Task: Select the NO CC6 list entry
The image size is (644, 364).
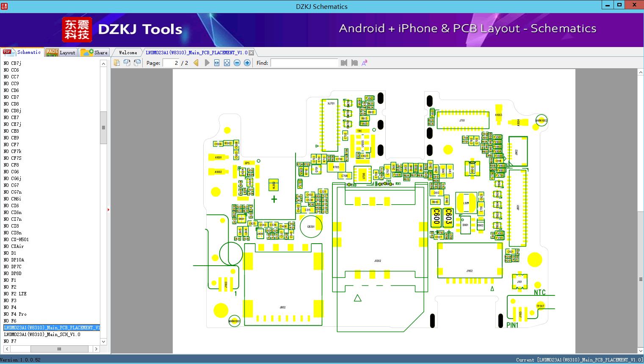Action: pos(11,70)
